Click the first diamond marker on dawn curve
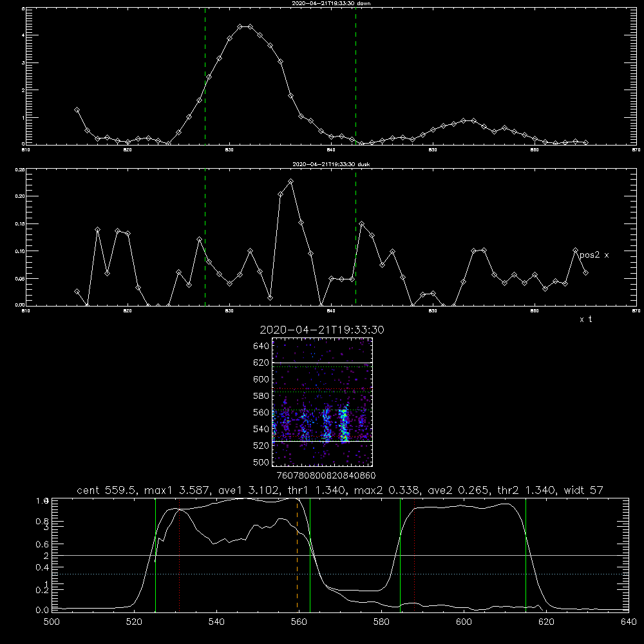644x644 pixels. [x=77, y=110]
